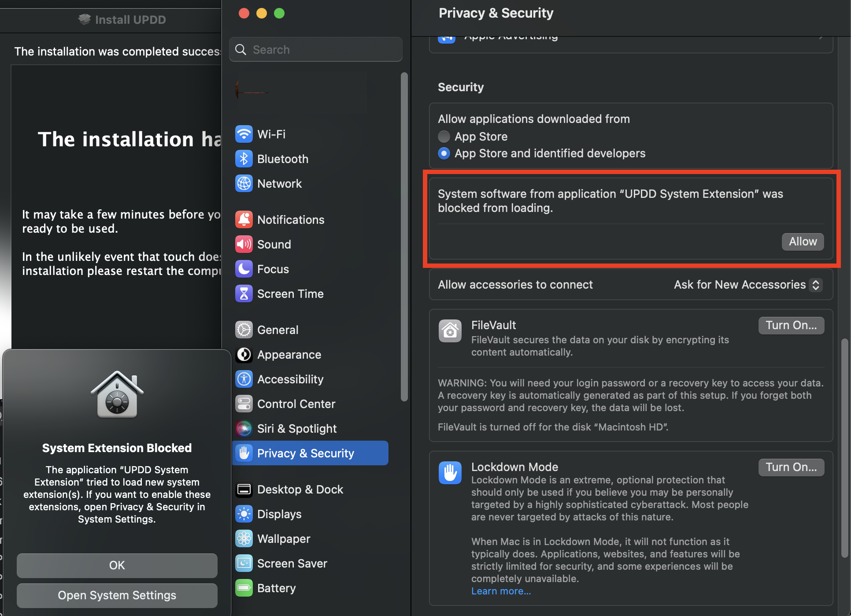The width and height of the screenshot is (851, 616).
Task: Click Open System Settings button
Action: point(117,595)
